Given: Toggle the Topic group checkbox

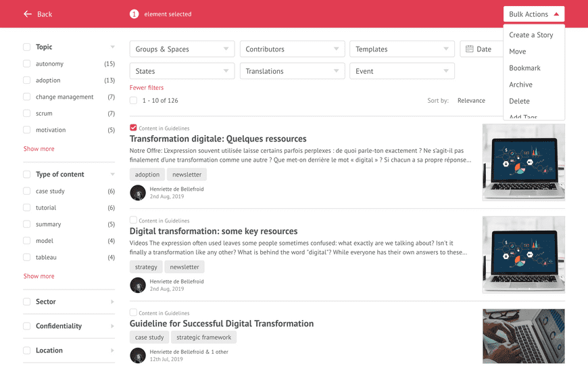Looking at the screenshot, I should [x=26, y=47].
